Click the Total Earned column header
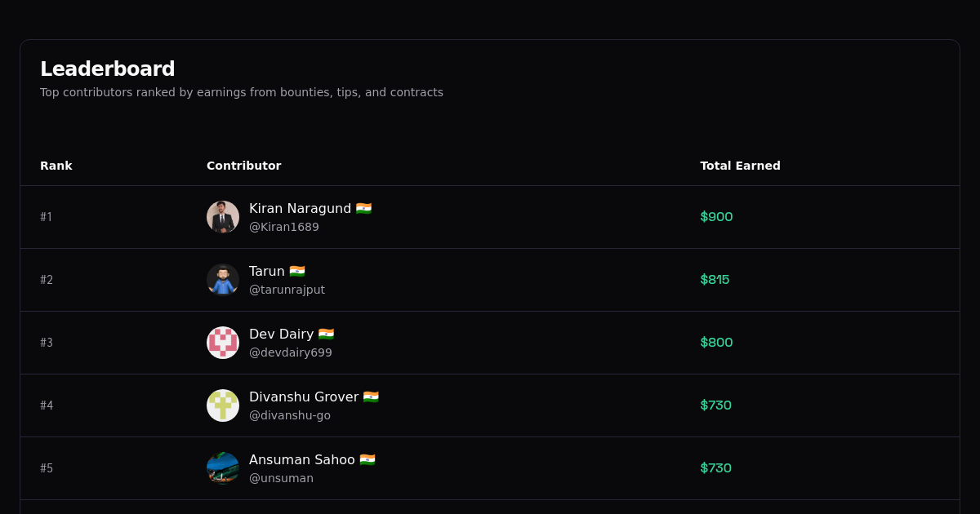 740,166
